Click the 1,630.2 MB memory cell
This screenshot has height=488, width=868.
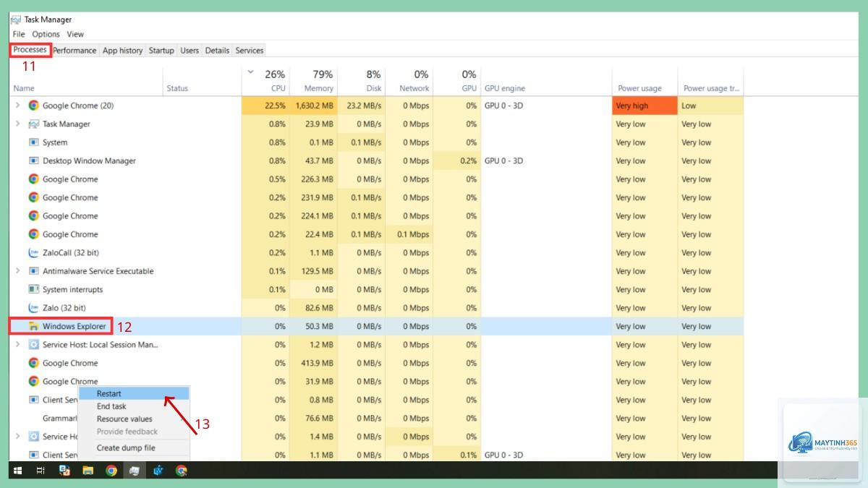(314, 106)
